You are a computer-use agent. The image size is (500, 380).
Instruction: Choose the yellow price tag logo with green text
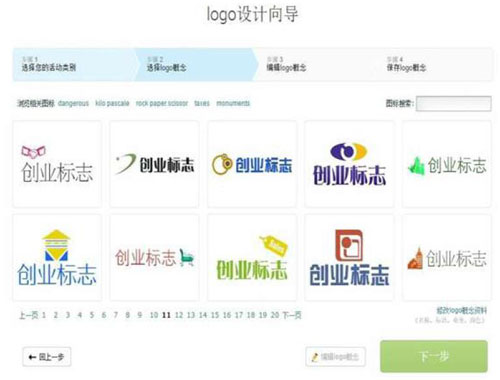click(x=252, y=258)
